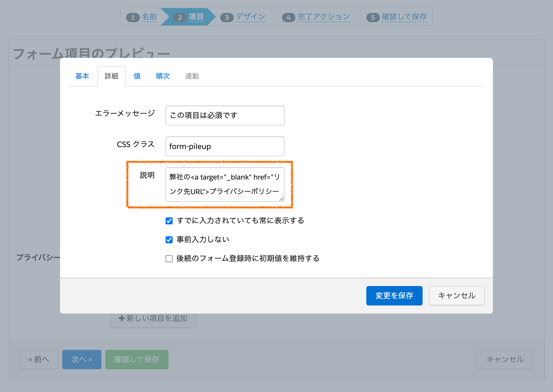Screen dimensions: 553x392
Task: Uncheck すでに入力されていても常に表示する checkbox
Action: 169,221
